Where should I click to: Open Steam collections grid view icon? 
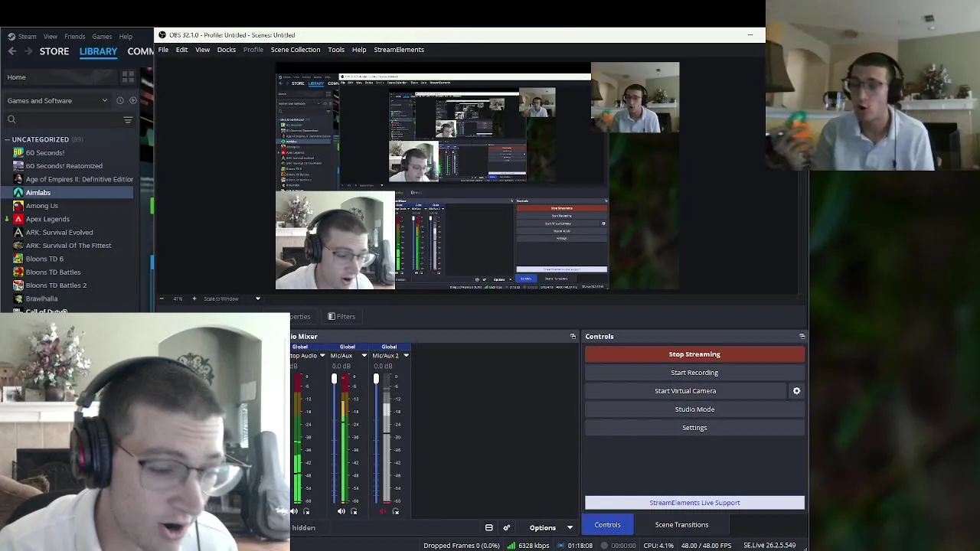[128, 77]
